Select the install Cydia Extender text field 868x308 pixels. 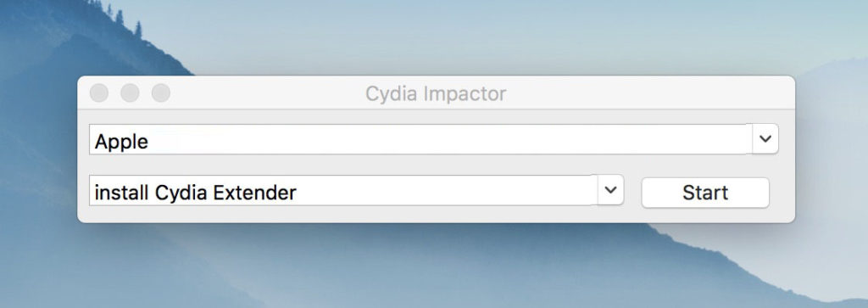pos(343,191)
